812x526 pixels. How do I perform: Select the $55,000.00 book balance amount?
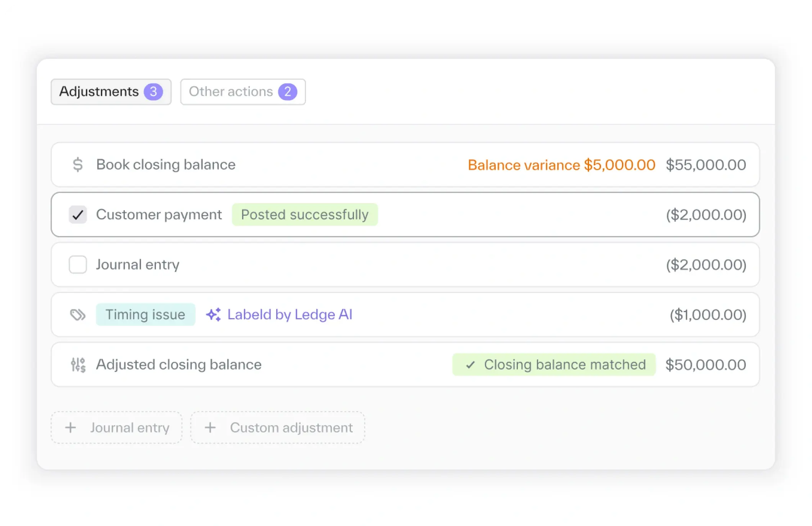pyautogui.click(x=706, y=165)
